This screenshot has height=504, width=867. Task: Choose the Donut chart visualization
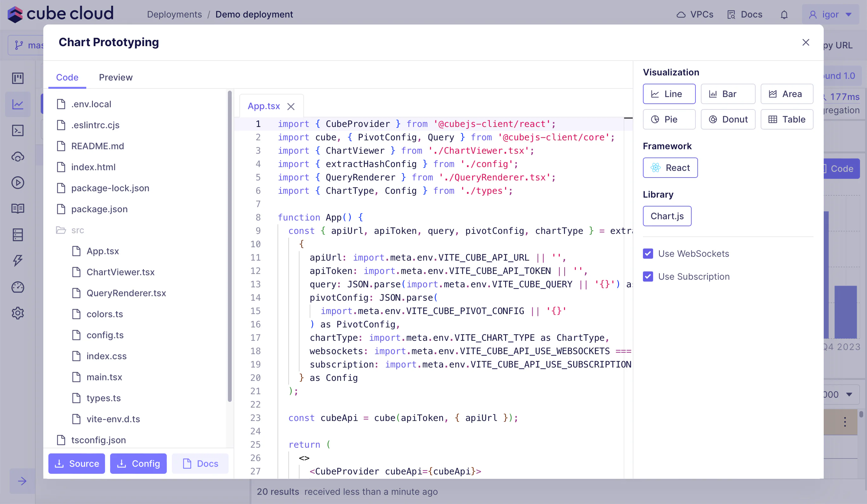728,119
